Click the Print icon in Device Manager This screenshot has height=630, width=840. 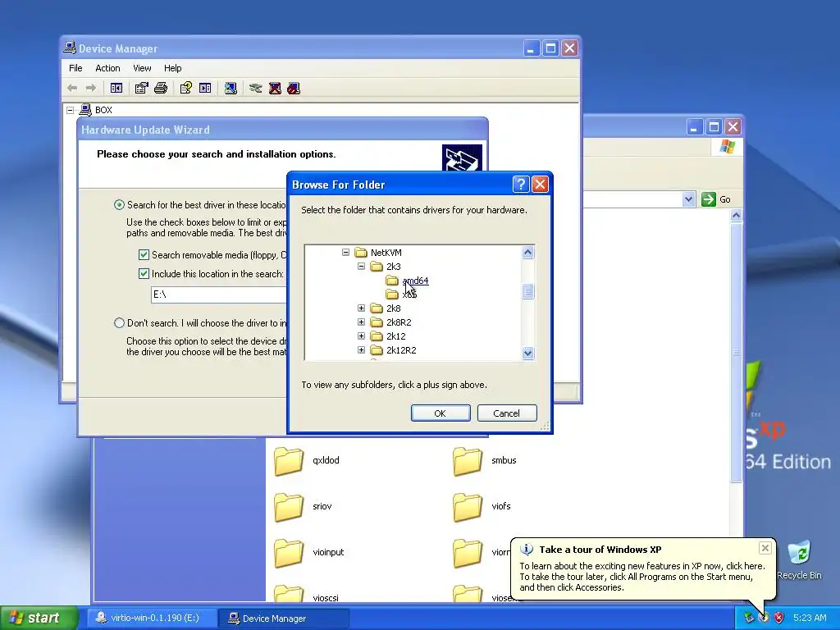point(161,88)
